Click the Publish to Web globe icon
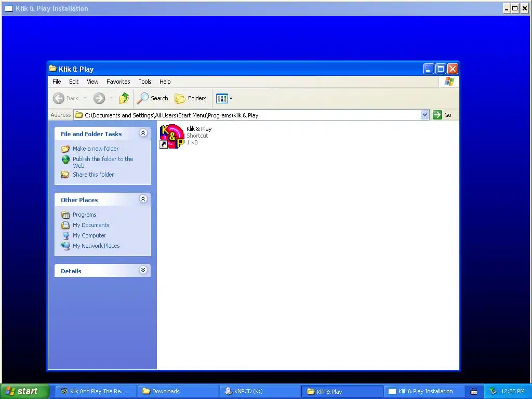The width and height of the screenshot is (532, 399). point(65,159)
